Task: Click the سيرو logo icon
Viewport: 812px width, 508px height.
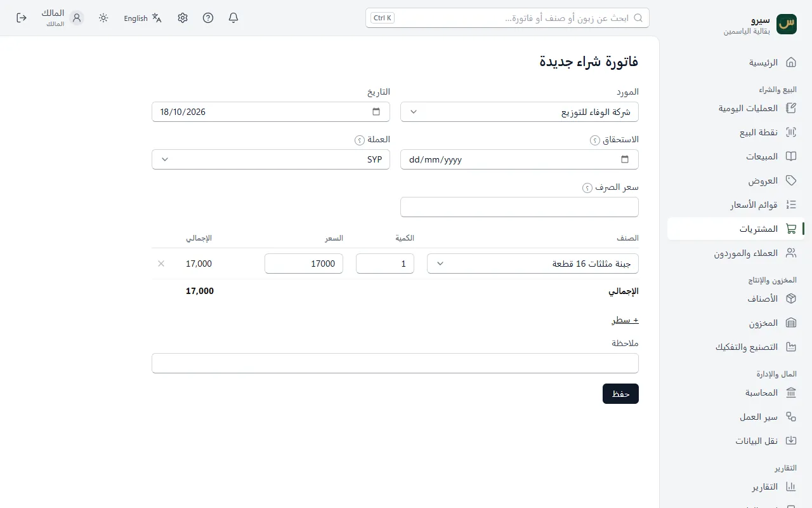Action: (787, 23)
